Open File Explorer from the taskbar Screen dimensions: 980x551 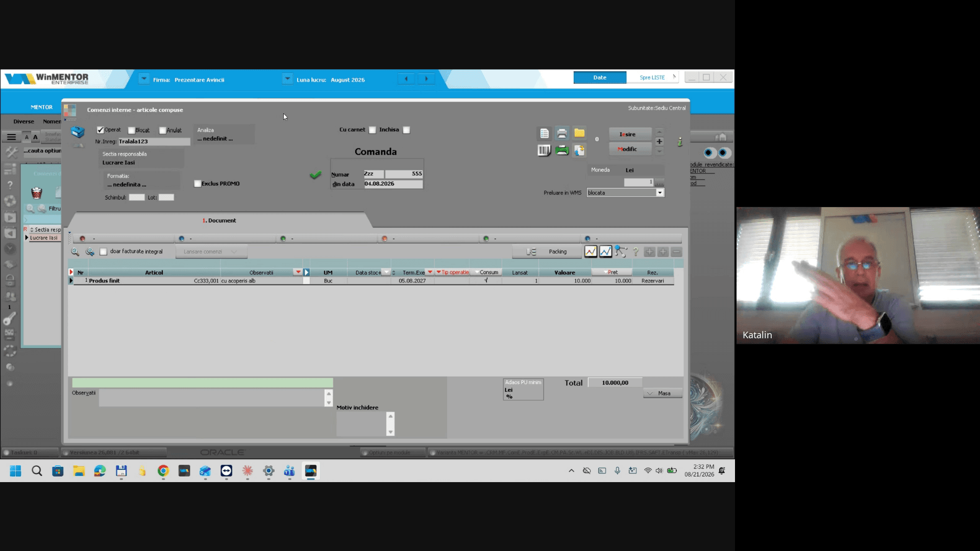79,471
